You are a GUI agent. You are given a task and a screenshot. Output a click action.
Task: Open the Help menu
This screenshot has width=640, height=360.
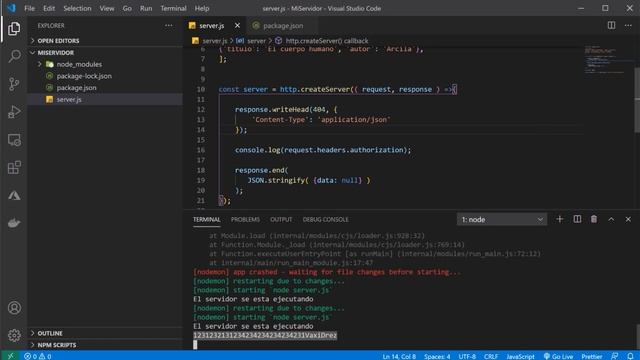tap(202, 8)
